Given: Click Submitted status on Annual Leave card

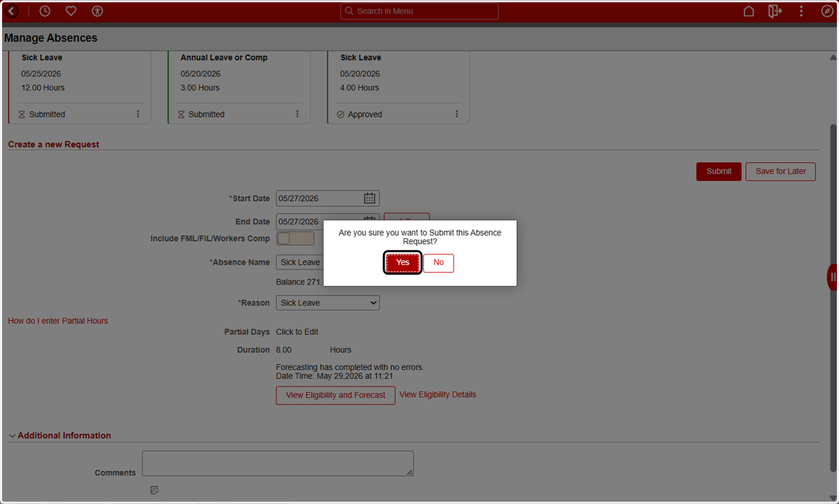Looking at the screenshot, I should pyautogui.click(x=206, y=115).
